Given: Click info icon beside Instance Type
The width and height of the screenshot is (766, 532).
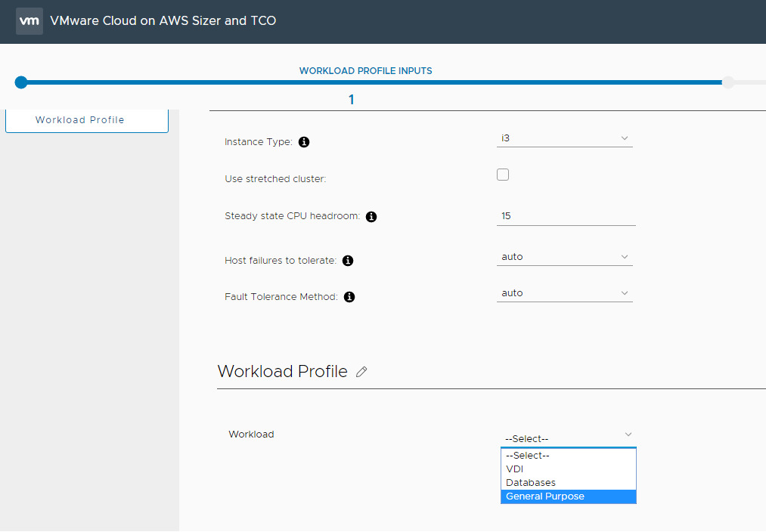Looking at the screenshot, I should pyautogui.click(x=304, y=142).
